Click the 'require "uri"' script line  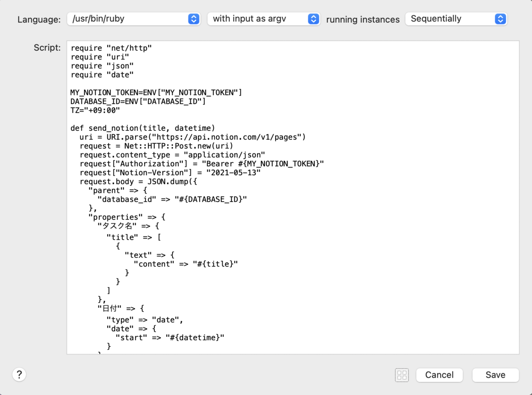click(x=100, y=57)
